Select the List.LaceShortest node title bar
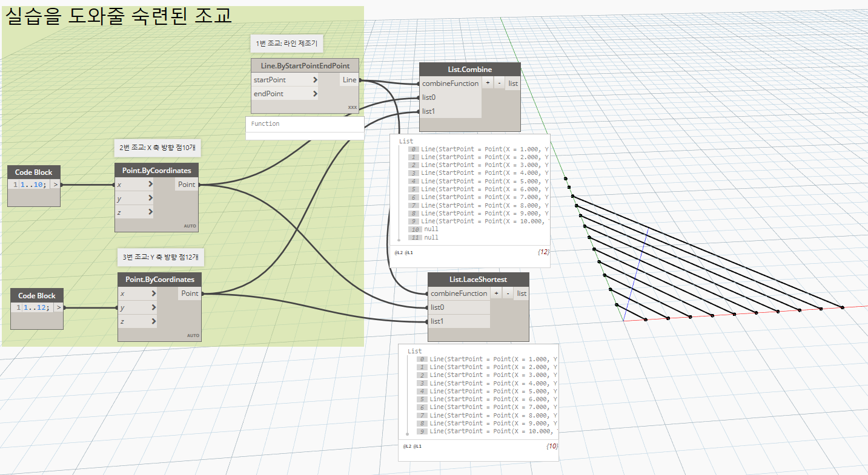This screenshot has width=868, height=475. [x=479, y=280]
